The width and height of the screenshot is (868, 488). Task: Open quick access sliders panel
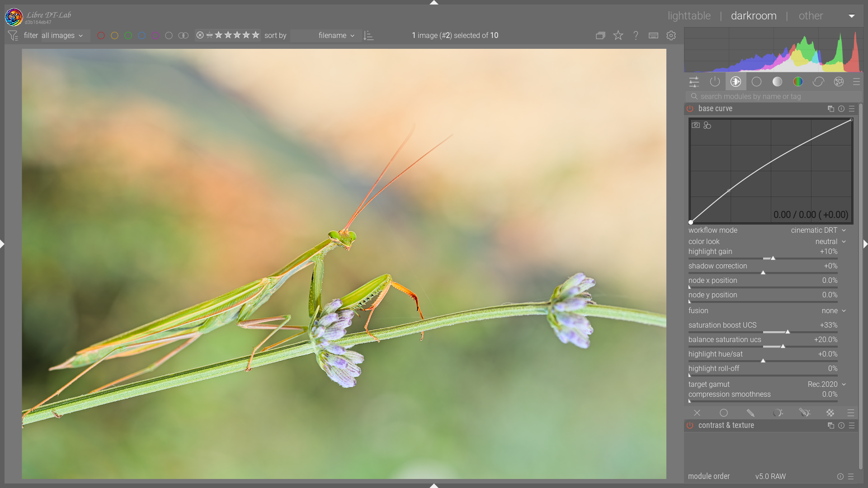tap(694, 82)
